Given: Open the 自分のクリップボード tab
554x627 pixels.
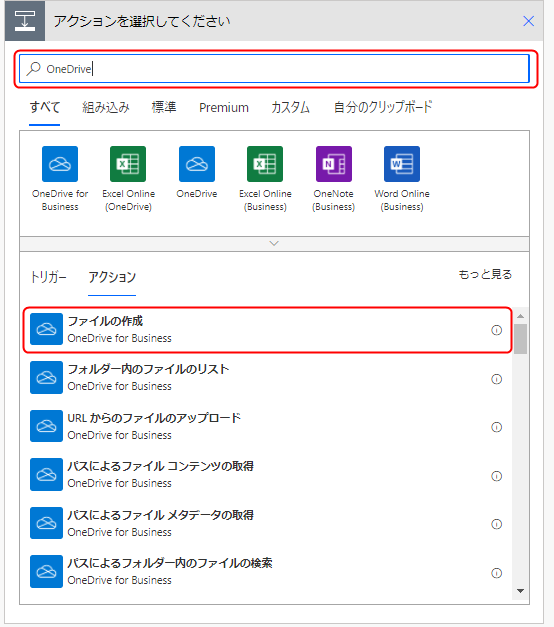Looking at the screenshot, I should coord(383,107).
